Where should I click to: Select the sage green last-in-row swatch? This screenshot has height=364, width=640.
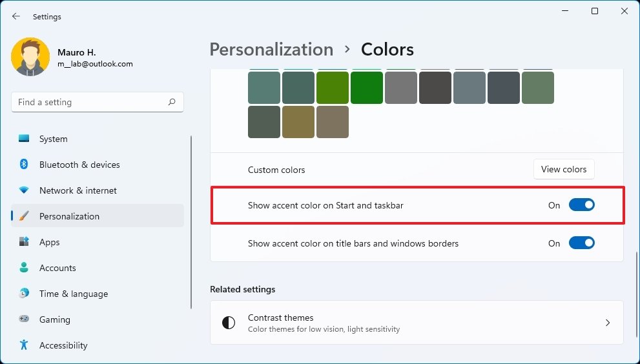pyautogui.click(x=538, y=87)
